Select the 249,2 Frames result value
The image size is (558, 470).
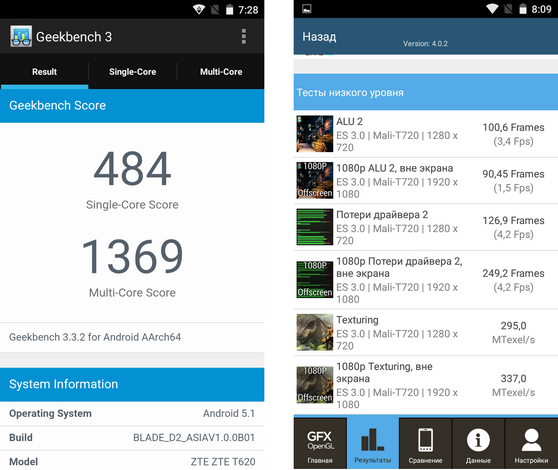click(x=513, y=273)
